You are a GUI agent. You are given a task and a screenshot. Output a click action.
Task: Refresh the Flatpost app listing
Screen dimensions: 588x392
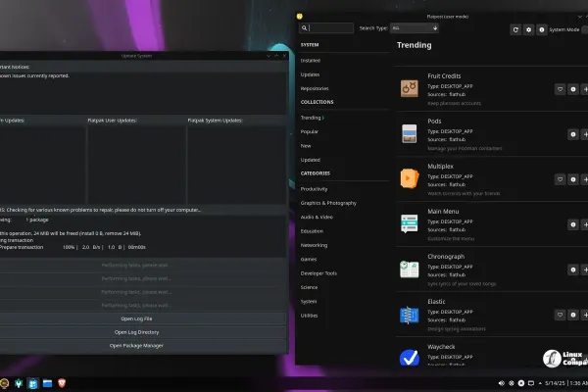coord(515,29)
